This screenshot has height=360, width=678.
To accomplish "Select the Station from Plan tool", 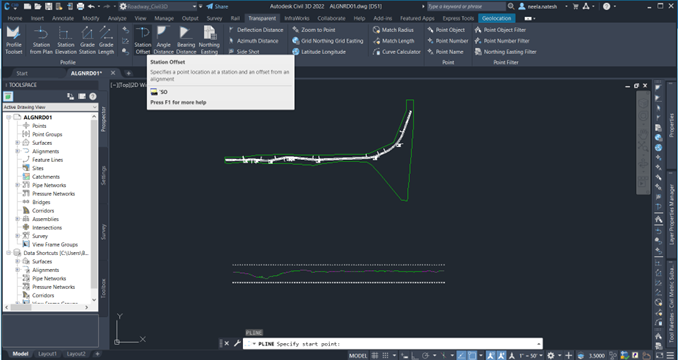I will coord(41,40).
